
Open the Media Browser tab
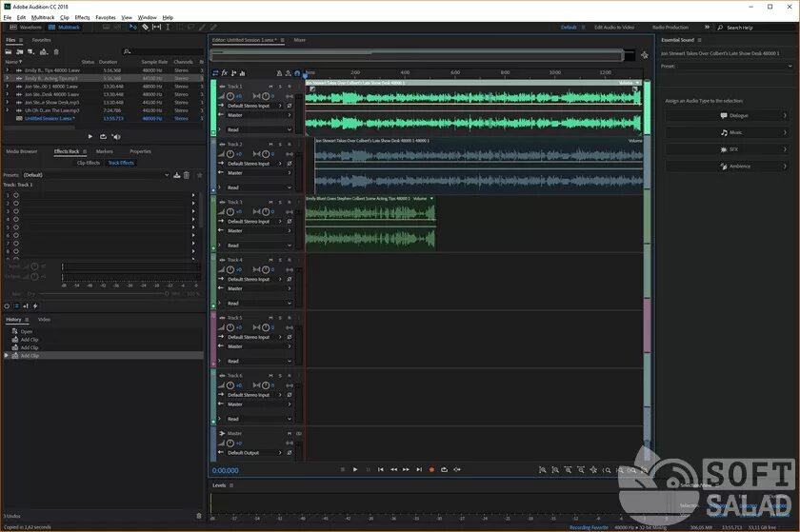(x=21, y=151)
